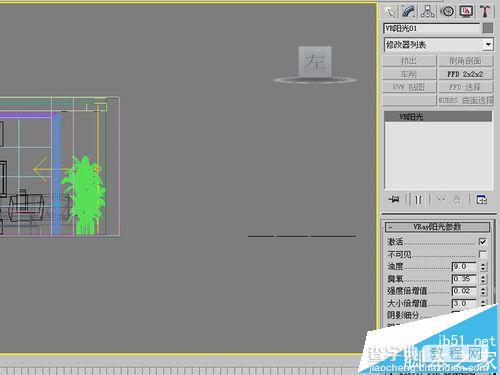Click the Make Unique icon

[x=441, y=199]
